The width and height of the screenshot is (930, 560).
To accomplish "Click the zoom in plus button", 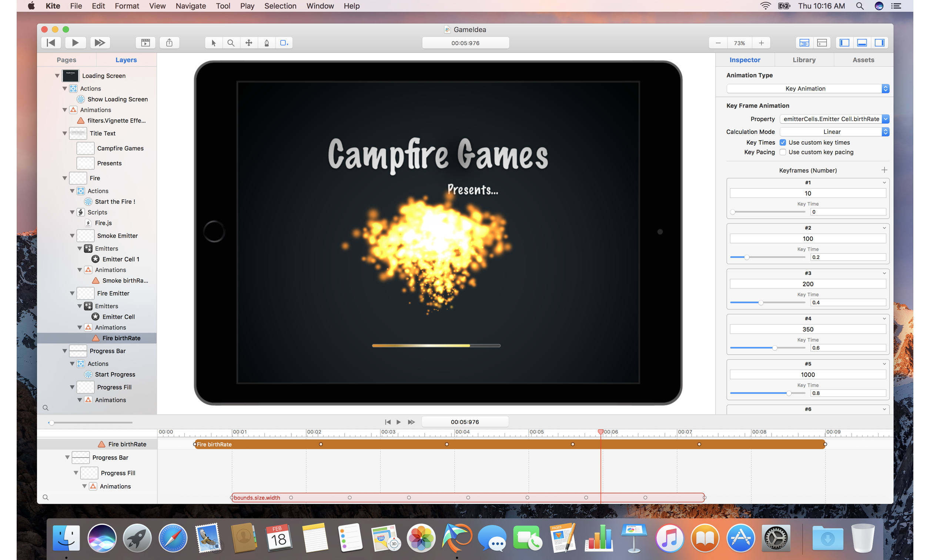I will point(761,43).
